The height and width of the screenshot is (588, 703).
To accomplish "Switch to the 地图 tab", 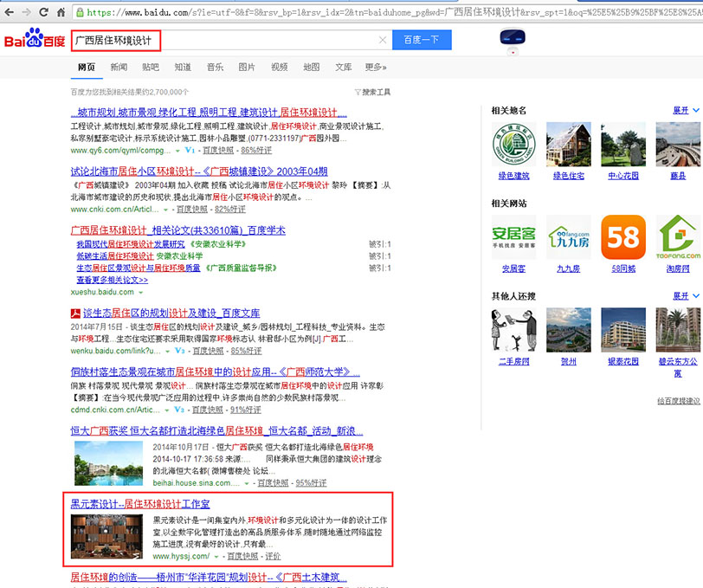I will [x=311, y=68].
